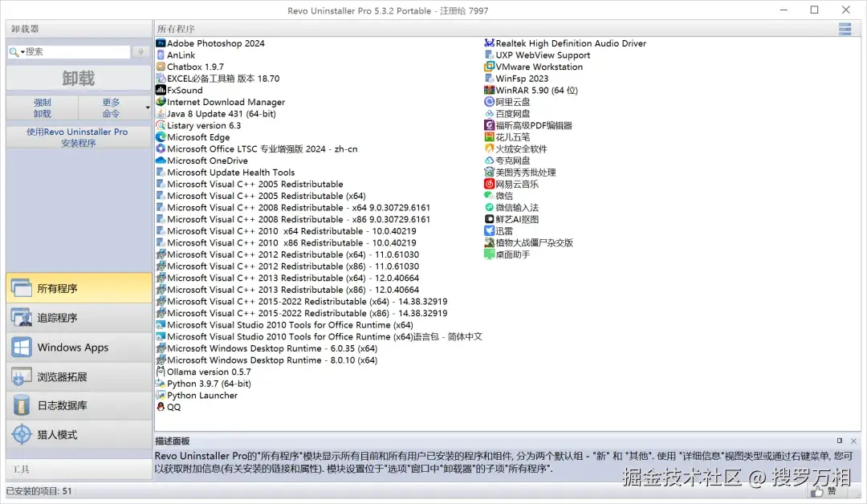Select the Adobe Photoshop 2024 icon
The width and height of the screenshot is (867, 504).
coord(161,43)
